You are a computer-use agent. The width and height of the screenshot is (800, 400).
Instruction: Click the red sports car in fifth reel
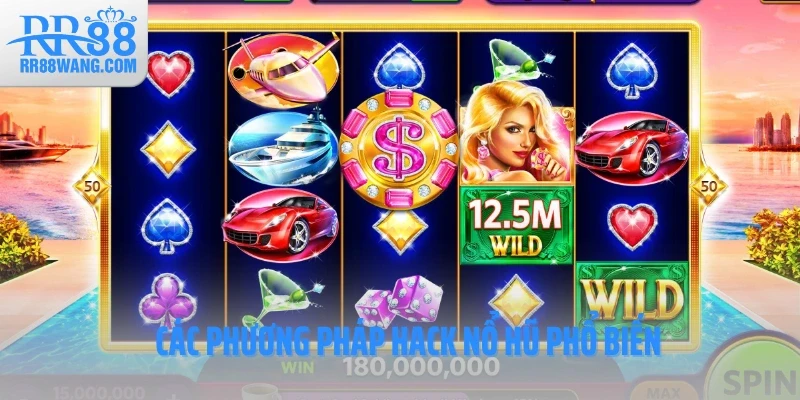tap(632, 148)
